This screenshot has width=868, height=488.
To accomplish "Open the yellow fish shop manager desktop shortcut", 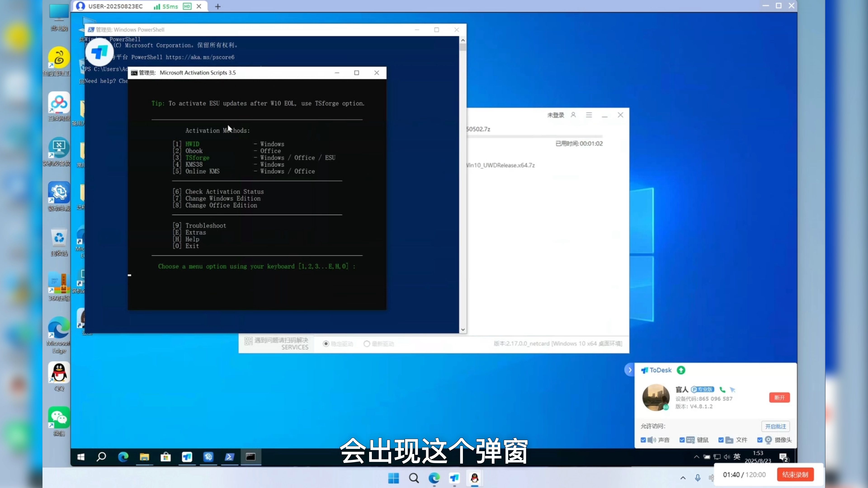I will pos(59,62).
